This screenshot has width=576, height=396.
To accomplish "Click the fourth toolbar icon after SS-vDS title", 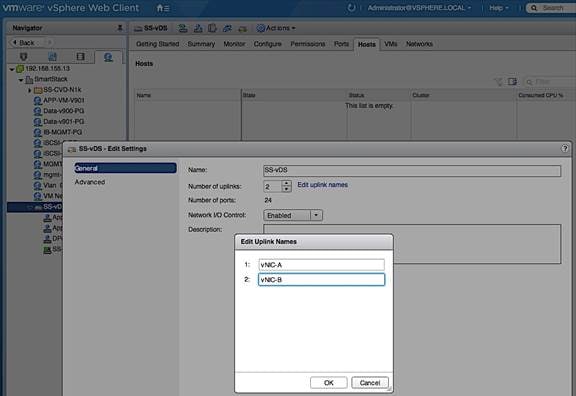I will click(x=227, y=28).
